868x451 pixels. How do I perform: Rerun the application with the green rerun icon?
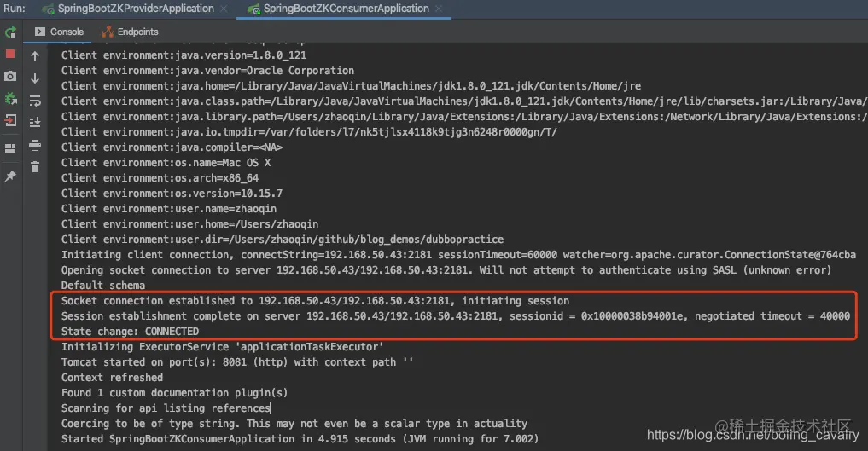(x=10, y=32)
